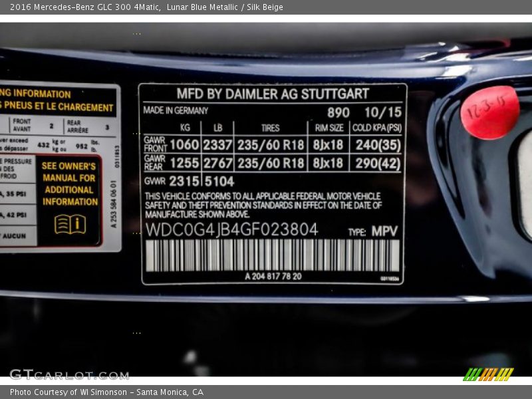Click the Lunar Blue Metallic / Silk Beige text
The width and height of the screenshot is (532, 399).
point(225,7)
